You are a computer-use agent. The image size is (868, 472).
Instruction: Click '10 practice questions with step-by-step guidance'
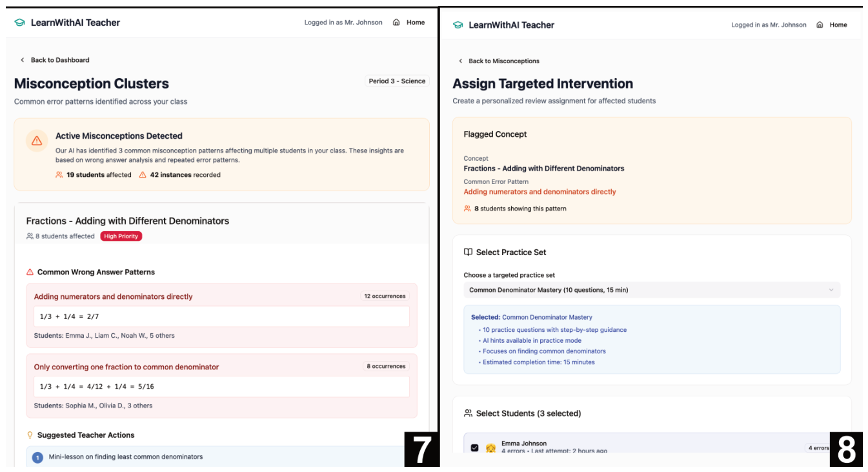click(x=554, y=330)
